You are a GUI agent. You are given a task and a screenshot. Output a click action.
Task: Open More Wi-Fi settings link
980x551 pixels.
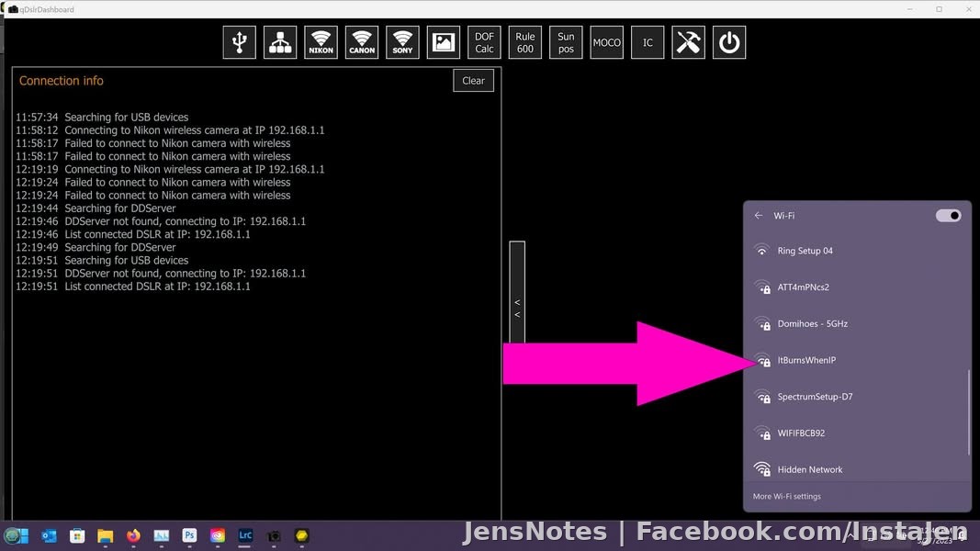click(787, 497)
